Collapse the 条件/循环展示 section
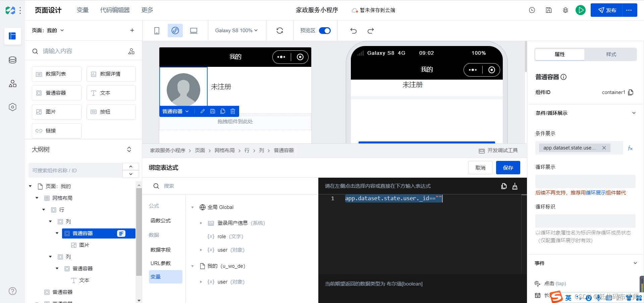 point(634,113)
